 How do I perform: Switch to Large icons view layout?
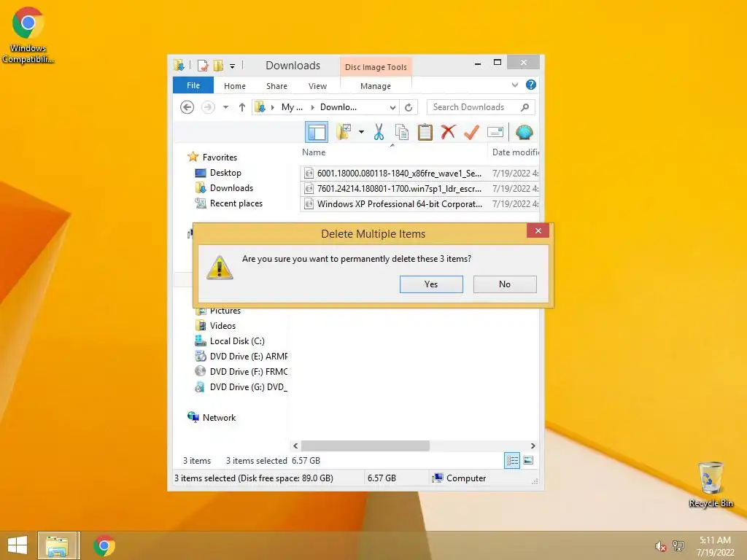tap(528, 460)
